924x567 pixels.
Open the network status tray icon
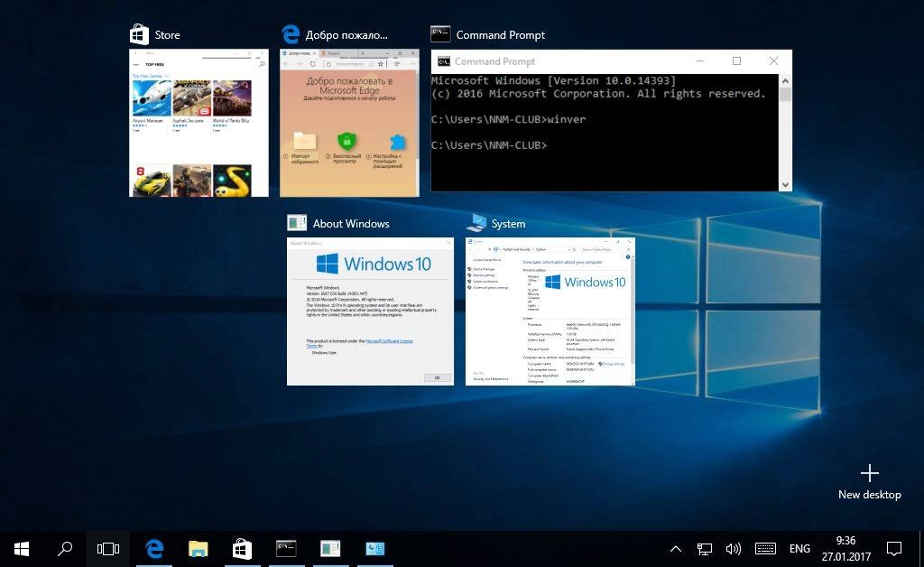pos(704,549)
